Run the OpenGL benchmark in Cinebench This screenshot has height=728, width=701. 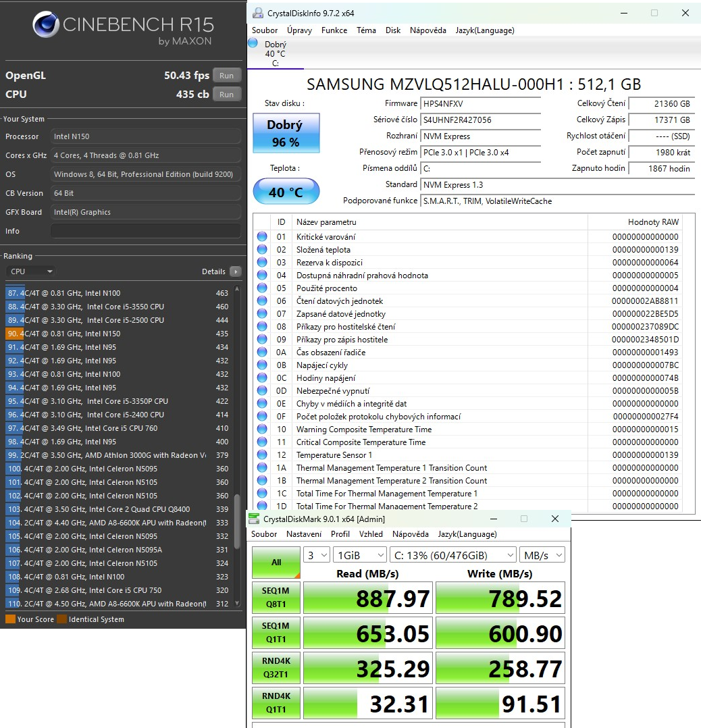(226, 75)
